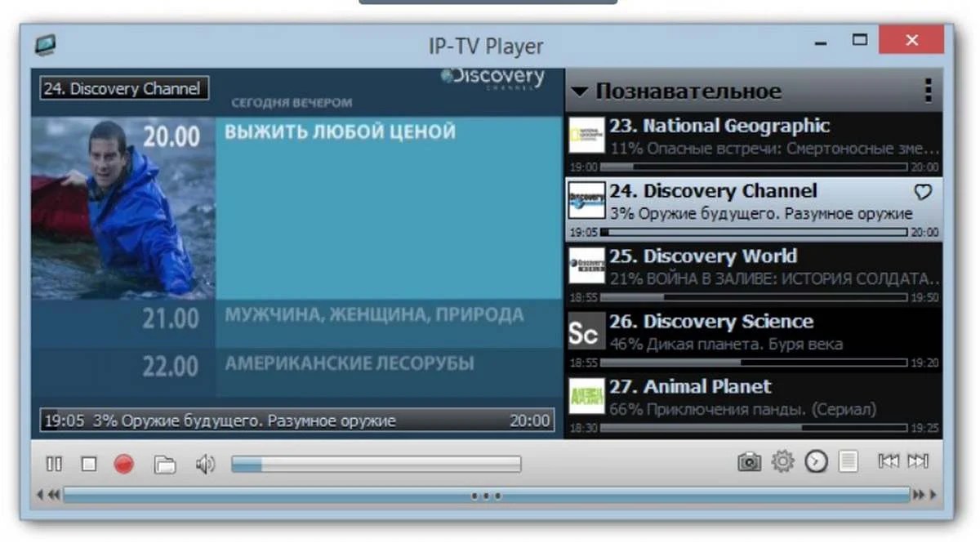The width and height of the screenshot is (980, 543).
Task: Click the Выжить любой ценой title
Action: tap(340, 132)
